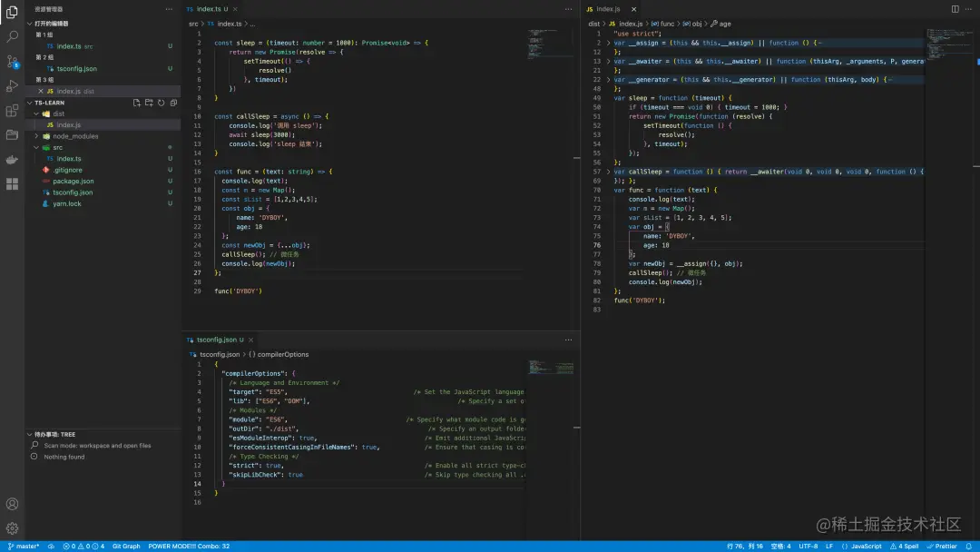Expand the node_modules folder
This screenshot has height=552, width=980.
point(36,136)
